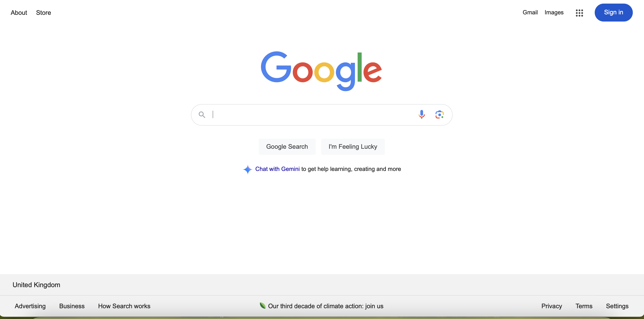644x319 pixels.
Task: Click the Gemini sparkle icon
Action: [x=248, y=169]
